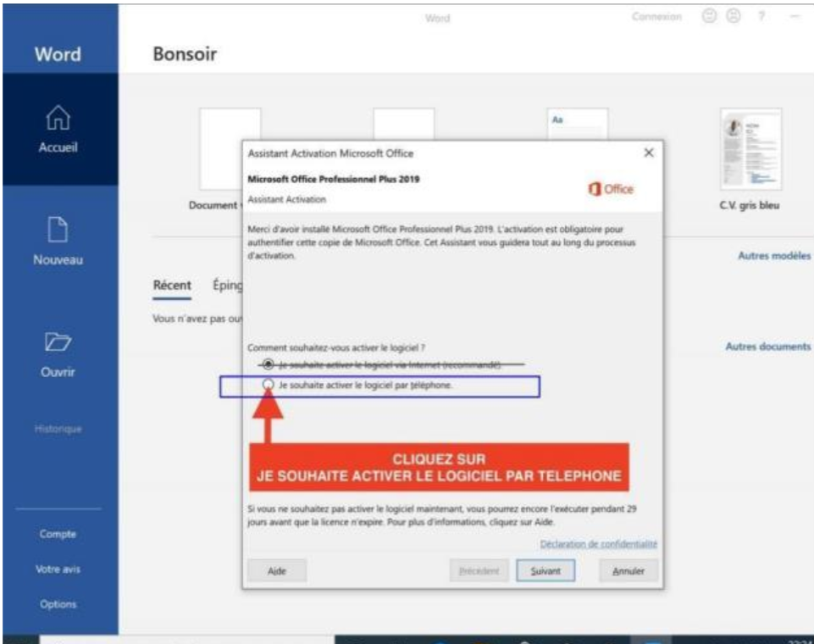Screen dimensions: 814x644
Task: Open the Accueil home icon in sidebar
Action: click(58, 118)
